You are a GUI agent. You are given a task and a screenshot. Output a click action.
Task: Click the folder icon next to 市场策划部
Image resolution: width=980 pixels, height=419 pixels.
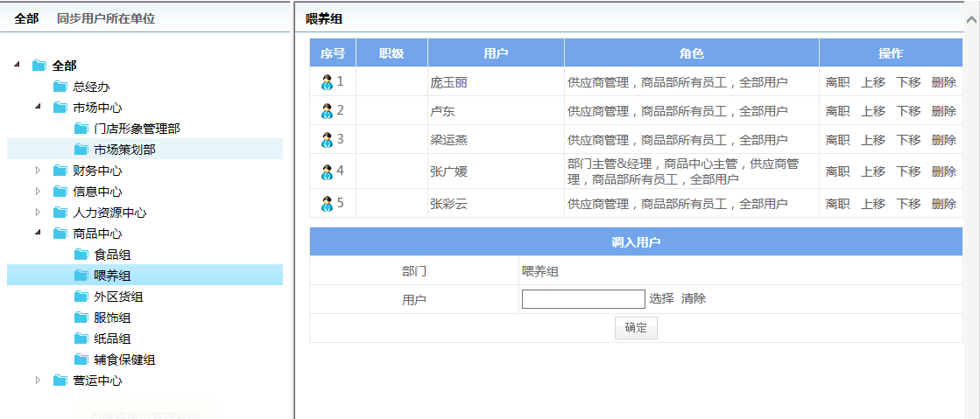click(x=81, y=150)
